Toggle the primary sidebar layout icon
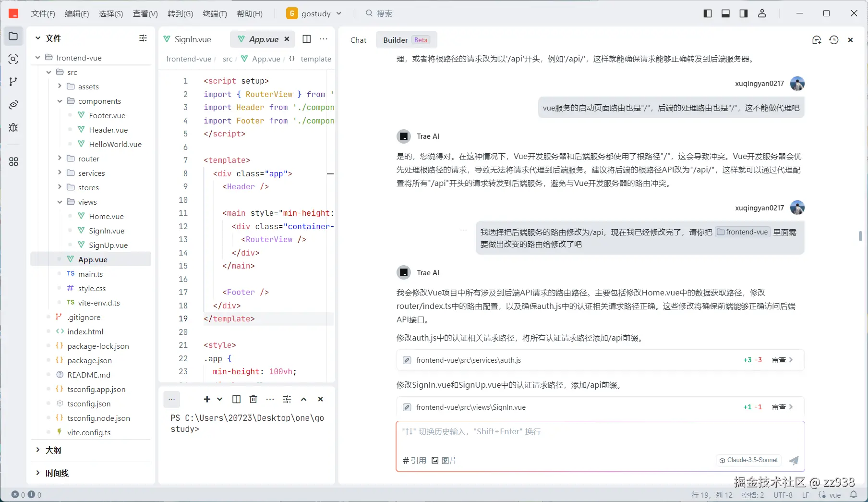The height and width of the screenshot is (502, 868). tap(708, 13)
